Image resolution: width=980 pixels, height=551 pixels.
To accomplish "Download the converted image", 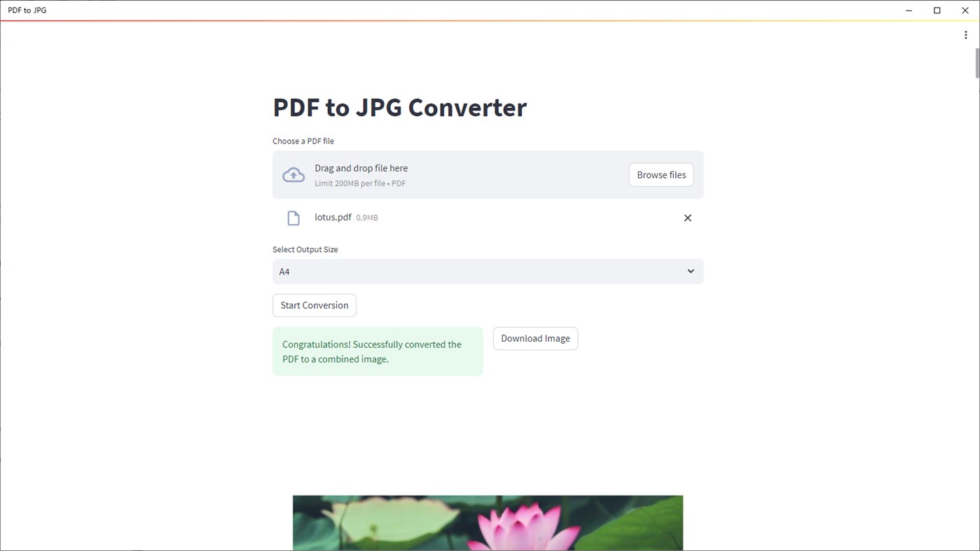I will (x=534, y=338).
